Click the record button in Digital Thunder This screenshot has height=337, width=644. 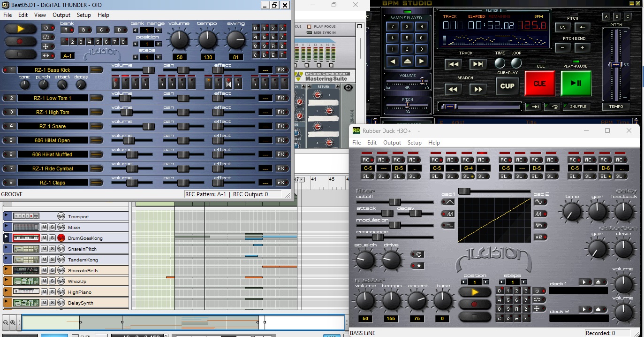[20, 41]
